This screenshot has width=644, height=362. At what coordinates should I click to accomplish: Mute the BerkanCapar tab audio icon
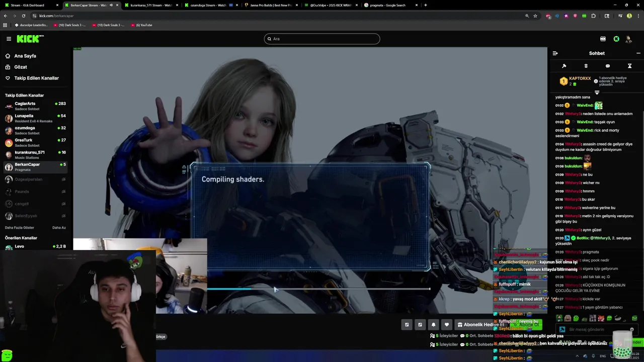pyautogui.click(x=111, y=5)
